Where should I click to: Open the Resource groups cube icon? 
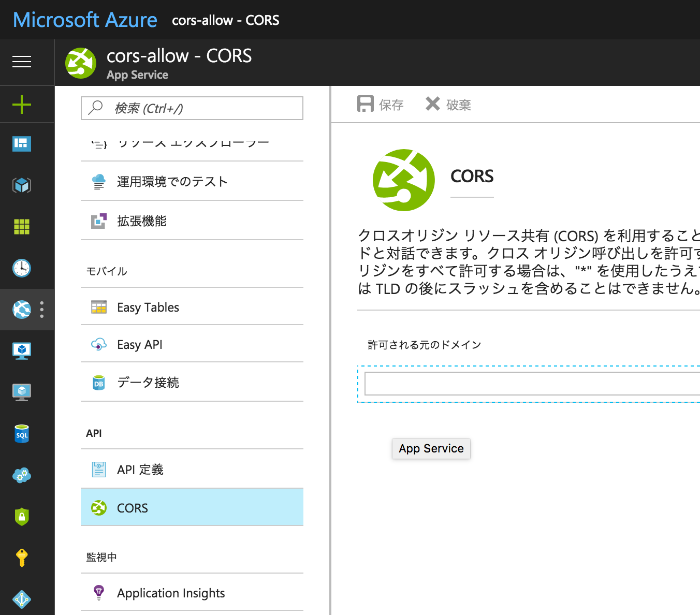[x=22, y=185]
